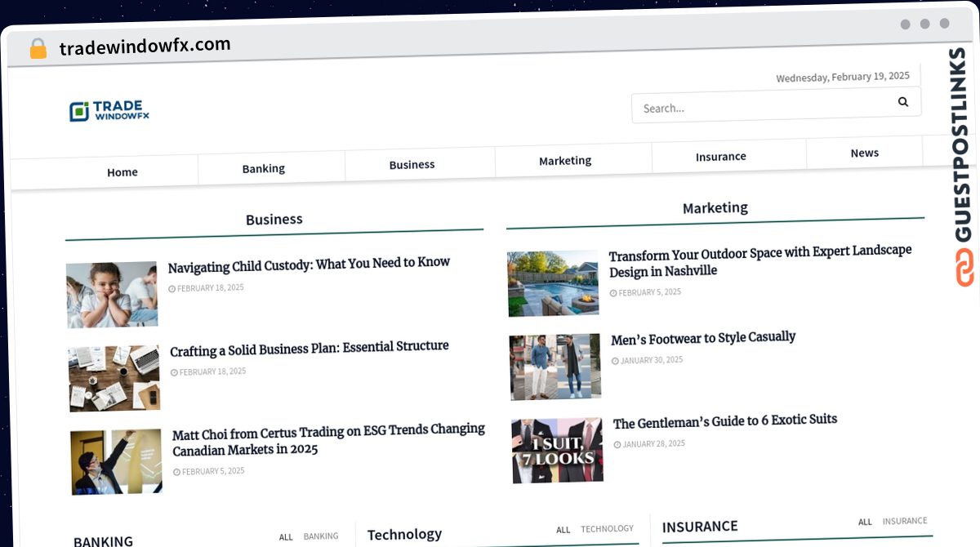Open the Banking menu item
The width and height of the screenshot is (980, 547).
(263, 168)
